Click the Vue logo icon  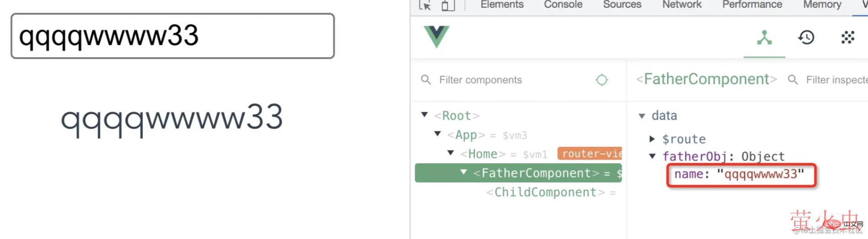pos(436,37)
